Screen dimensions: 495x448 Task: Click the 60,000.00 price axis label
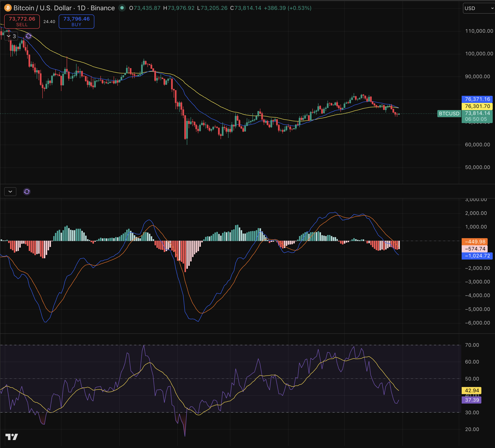coord(478,145)
